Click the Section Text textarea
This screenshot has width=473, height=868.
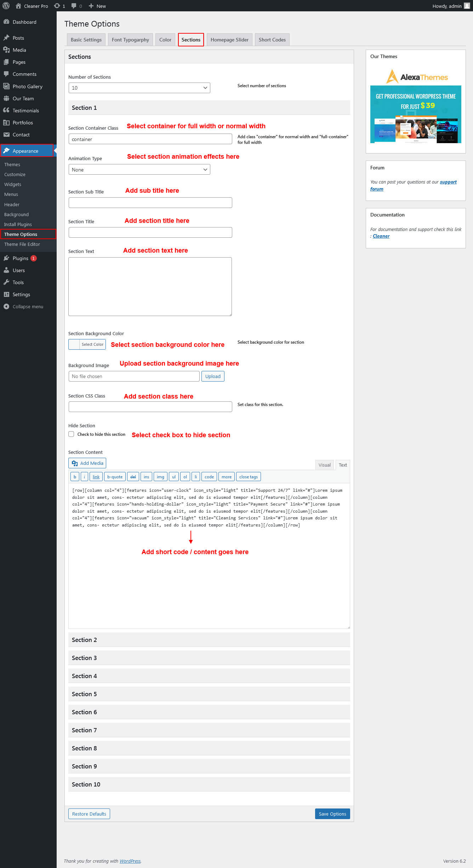tap(150, 286)
